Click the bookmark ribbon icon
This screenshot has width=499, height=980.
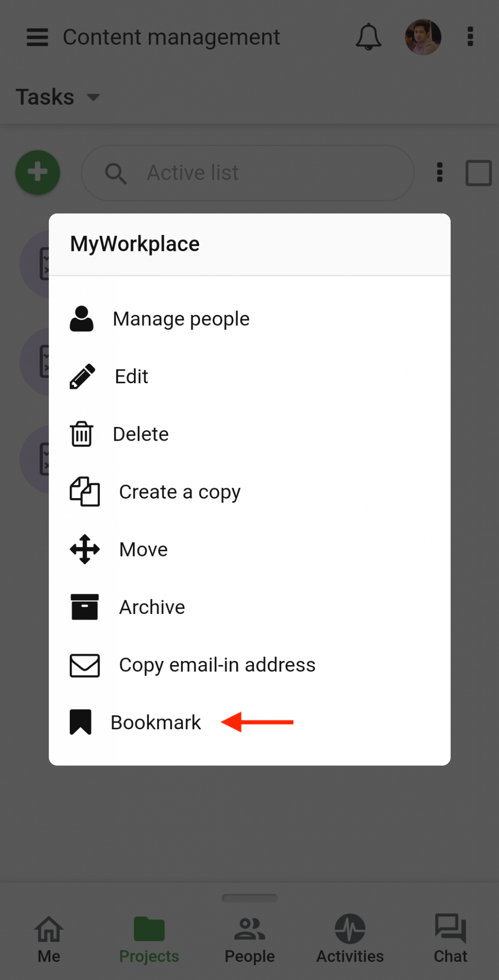80,722
